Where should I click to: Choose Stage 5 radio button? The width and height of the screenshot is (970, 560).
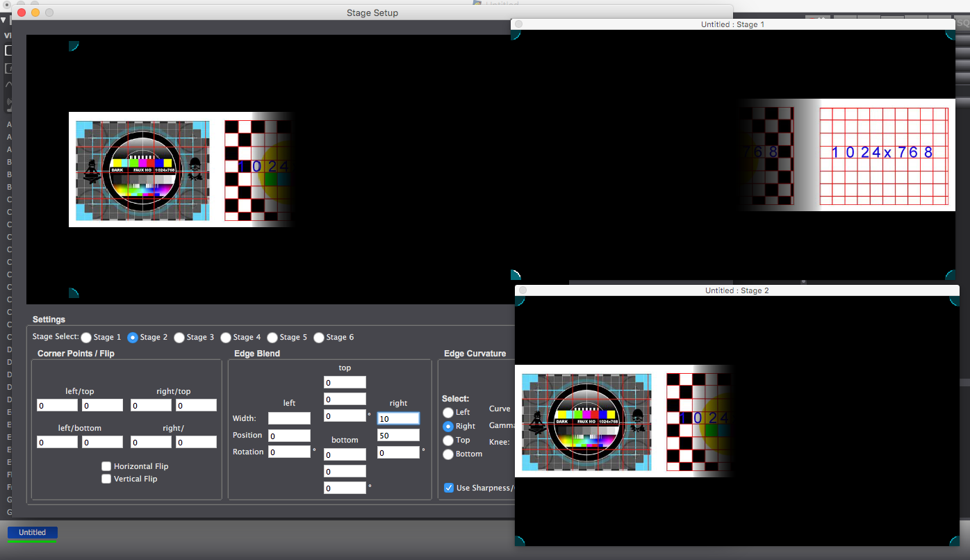tap(272, 337)
